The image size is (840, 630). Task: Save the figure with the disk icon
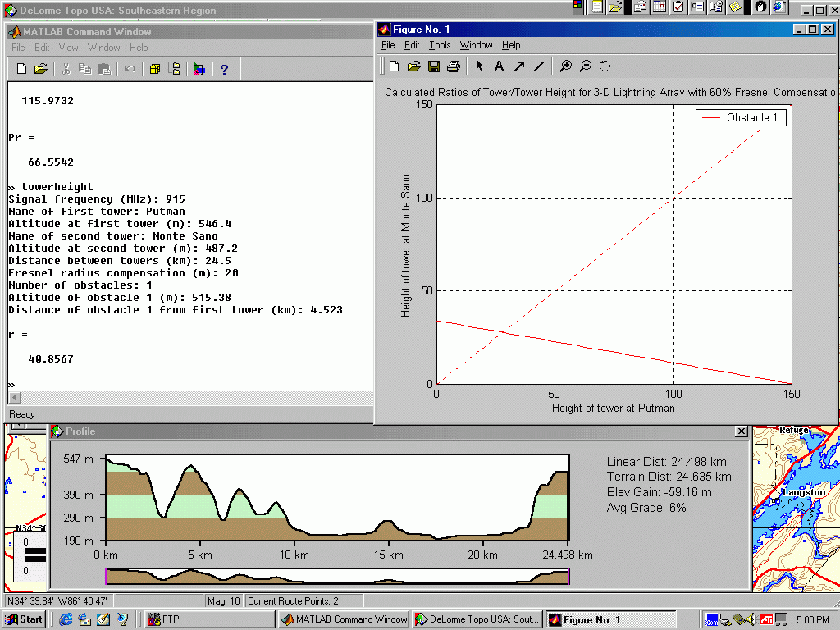[x=434, y=66]
